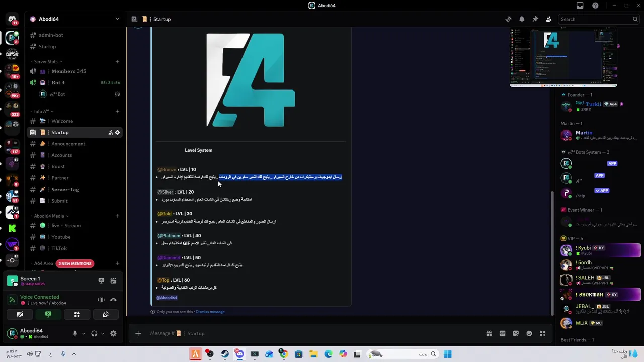The image size is (644, 362).
Task: Start an activity button in voice panel
Action: (77, 314)
